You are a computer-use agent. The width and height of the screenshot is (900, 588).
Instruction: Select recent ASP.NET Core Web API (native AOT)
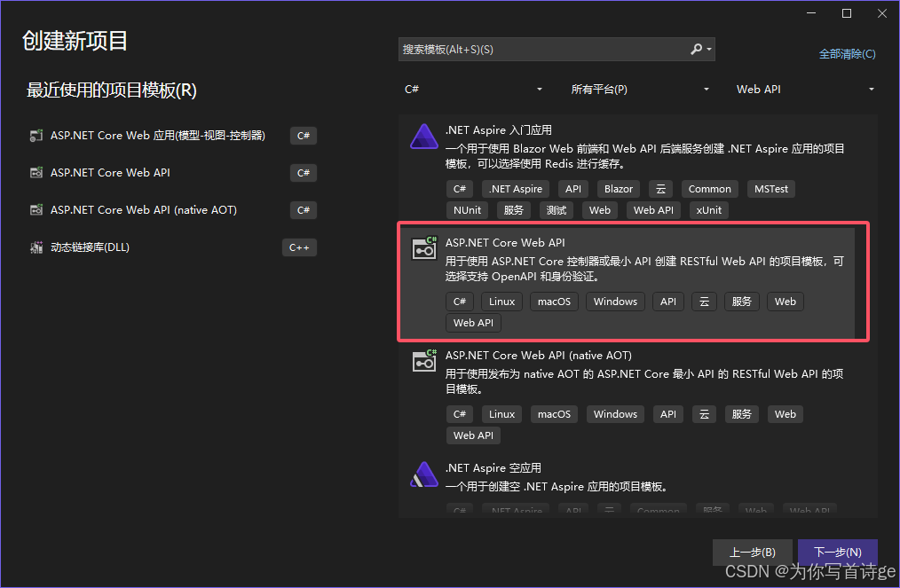(x=144, y=210)
